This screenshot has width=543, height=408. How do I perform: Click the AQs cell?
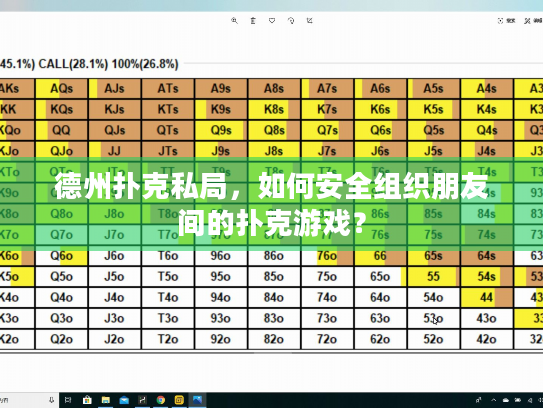[x=62, y=89]
